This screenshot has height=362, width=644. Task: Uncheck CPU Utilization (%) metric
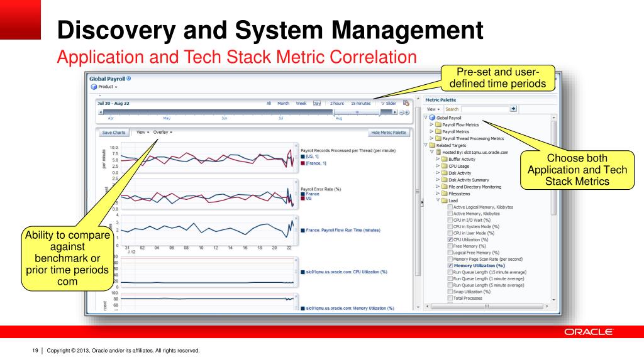coord(450,239)
